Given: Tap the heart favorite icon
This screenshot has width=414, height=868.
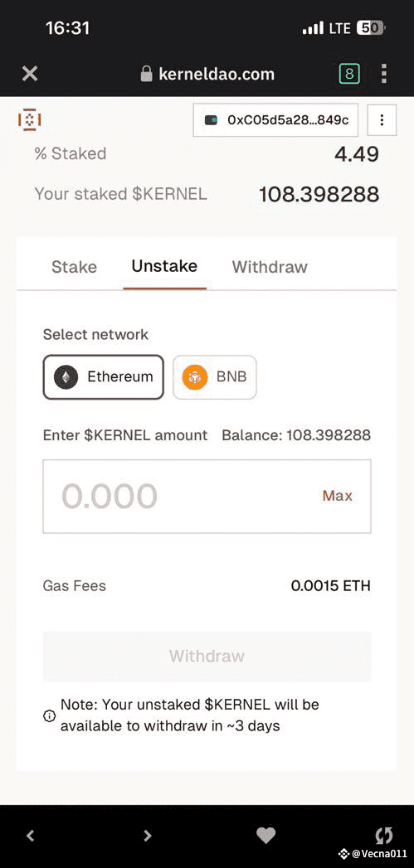Looking at the screenshot, I should point(266,836).
